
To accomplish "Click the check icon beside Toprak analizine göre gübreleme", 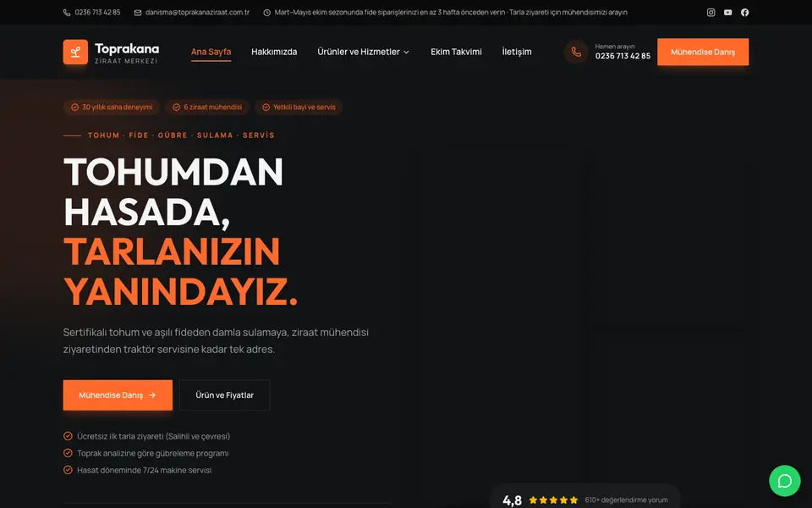I will (x=68, y=453).
